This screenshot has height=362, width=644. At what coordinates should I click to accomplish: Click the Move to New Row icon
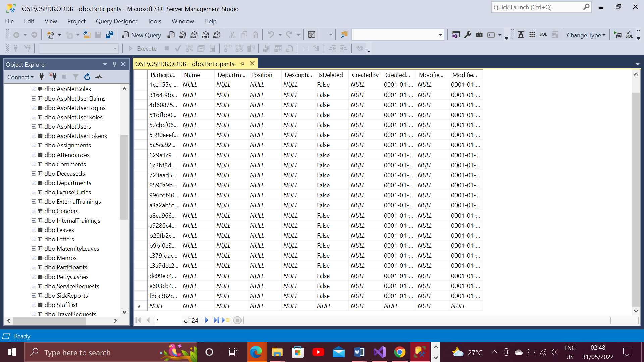coord(226,320)
